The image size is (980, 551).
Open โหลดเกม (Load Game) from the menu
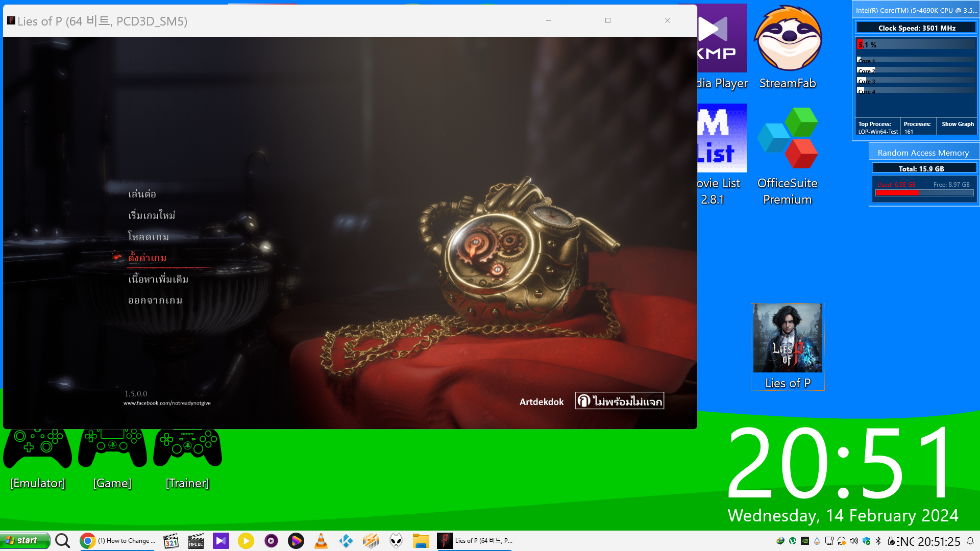pyautogui.click(x=148, y=237)
